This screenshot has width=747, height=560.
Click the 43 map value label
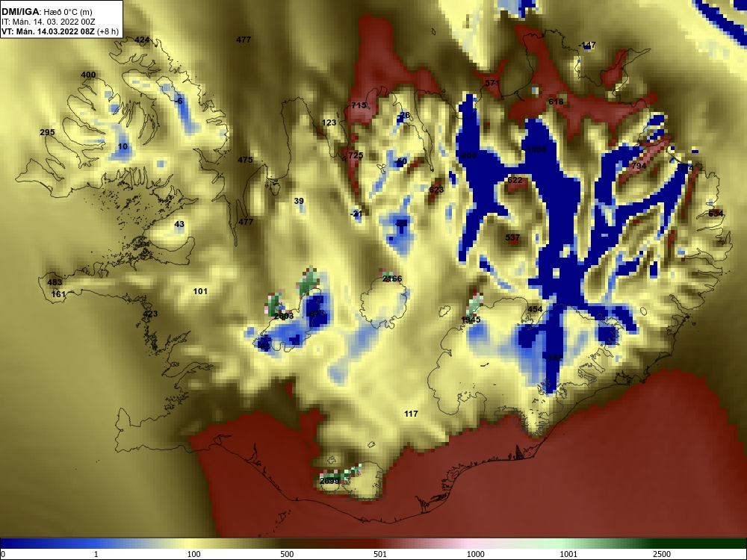[x=179, y=224]
